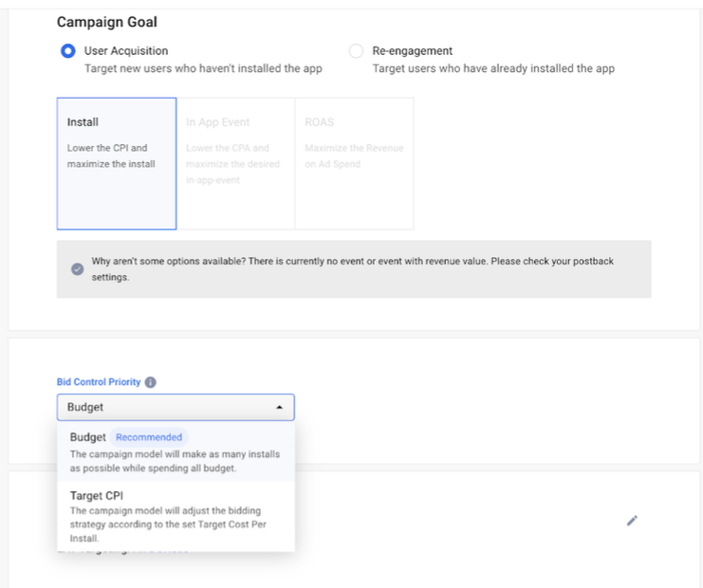This screenshot has height=588, width=703.
Task: Click the "Why aren't some options available" notice
Action: click(351, 268)
